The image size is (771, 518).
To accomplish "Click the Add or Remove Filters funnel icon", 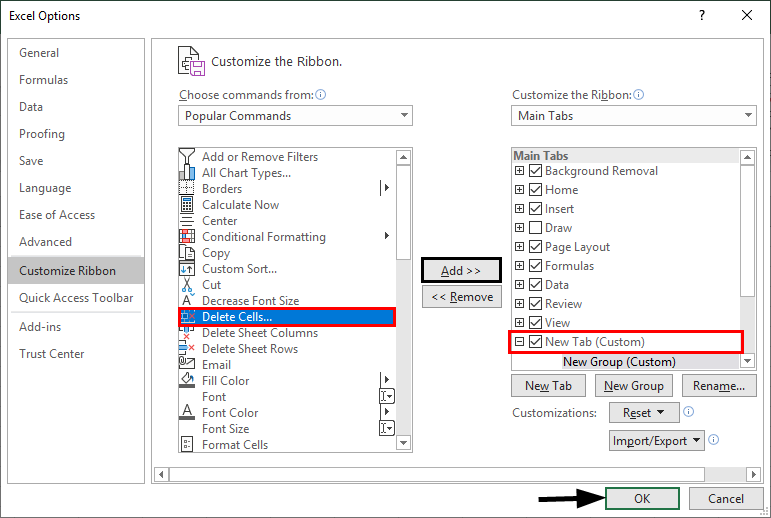I will [x=187, y=157].
